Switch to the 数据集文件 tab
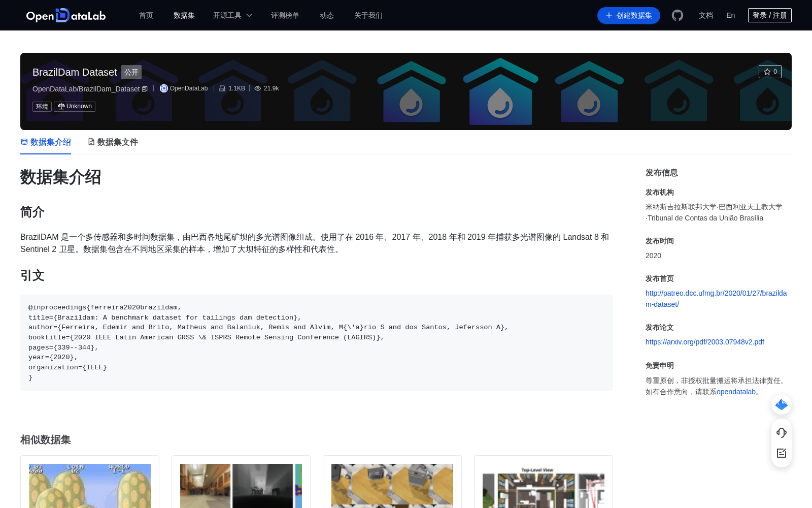The image size is (812, 508). pyautogui.click(x=113, y=142)
